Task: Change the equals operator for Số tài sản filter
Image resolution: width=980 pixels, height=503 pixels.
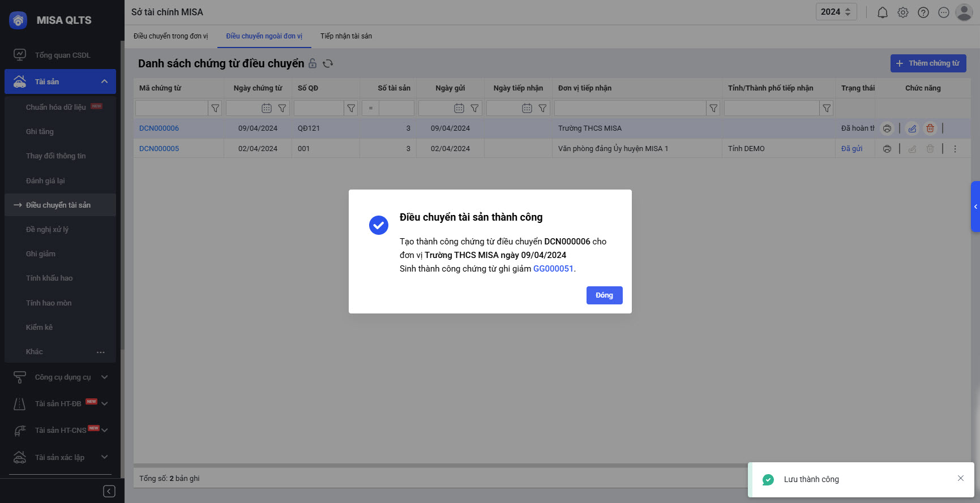Action: point(371,108)
